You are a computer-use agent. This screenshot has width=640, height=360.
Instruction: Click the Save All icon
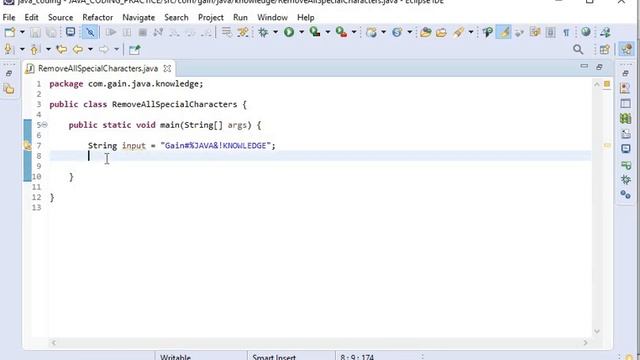click(x=51, y=32)
